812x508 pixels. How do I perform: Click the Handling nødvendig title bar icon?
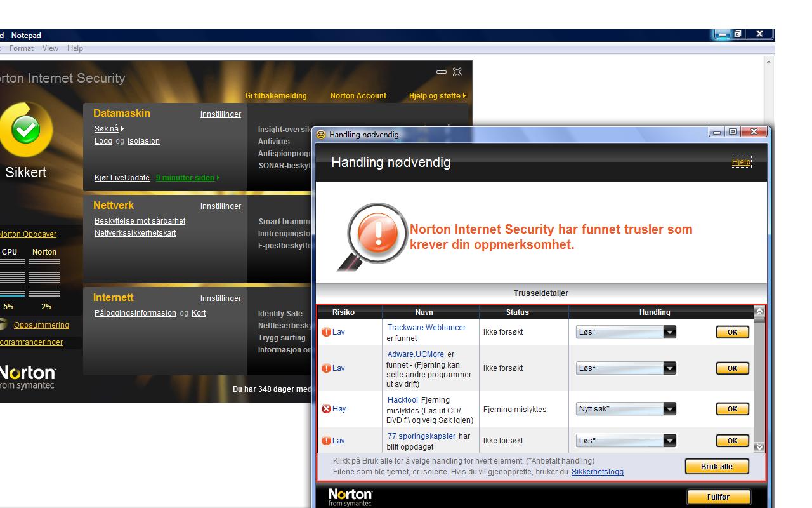pyautogui.click(x=321, y=135)
